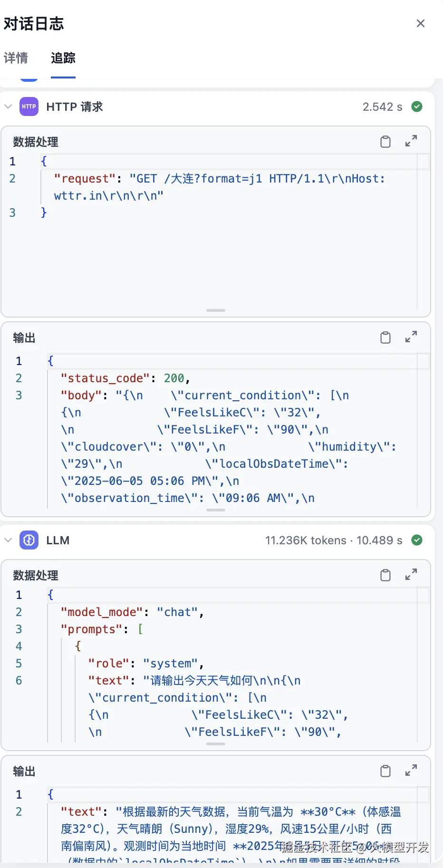Image resolution: width=443 pixels, height=868 pixels.
Task: Expand the HTTP request output panel fullscreen
Action: click(411, 337)
